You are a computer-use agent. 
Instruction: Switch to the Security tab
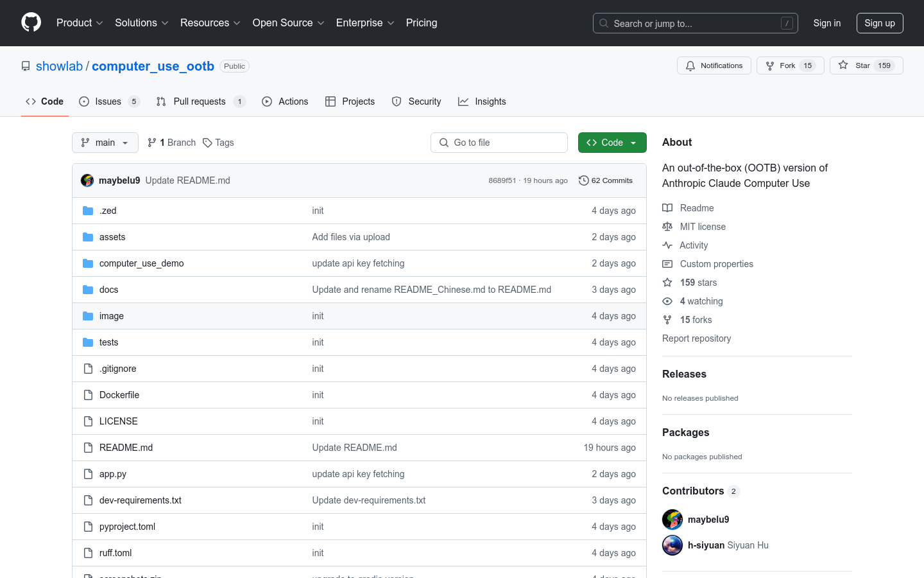click(x=416, y=101)
